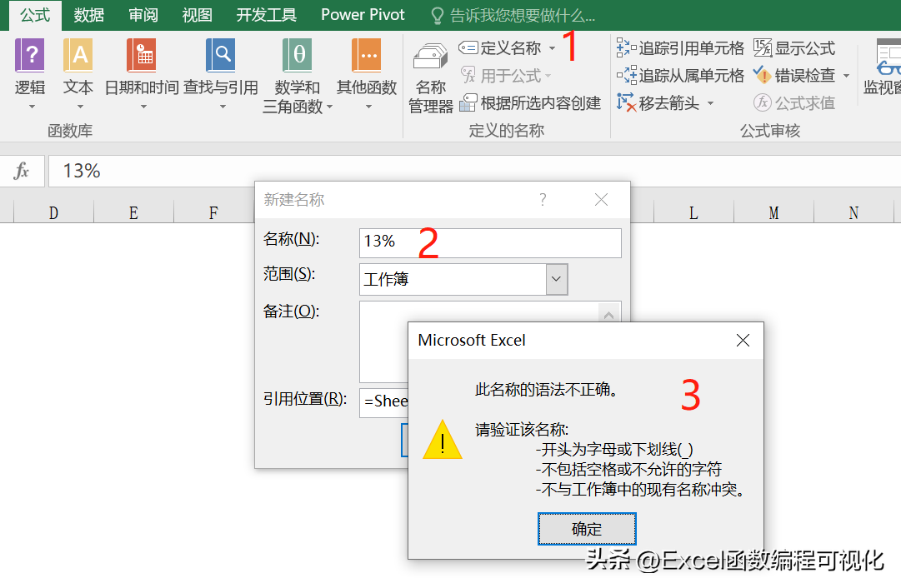The width and height of the screenshot is (901, 588).
Task: Close the New Name (新建名称) dialog
Action: pos(601,200)
